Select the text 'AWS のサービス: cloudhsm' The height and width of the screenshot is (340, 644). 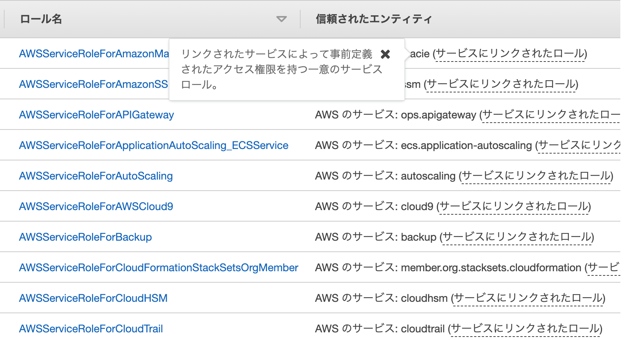[382, 298]
